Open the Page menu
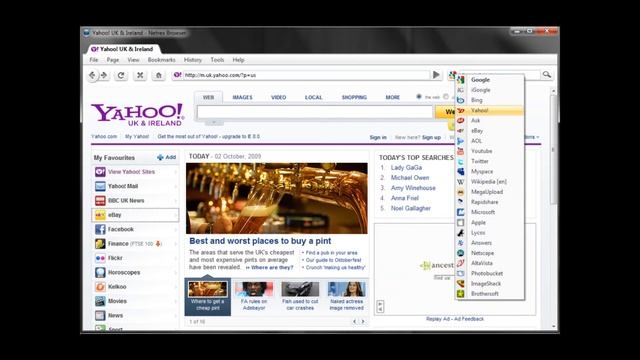The width and height of the screenshot is (640, 360). pyautogui.click(x=113, y=60)
